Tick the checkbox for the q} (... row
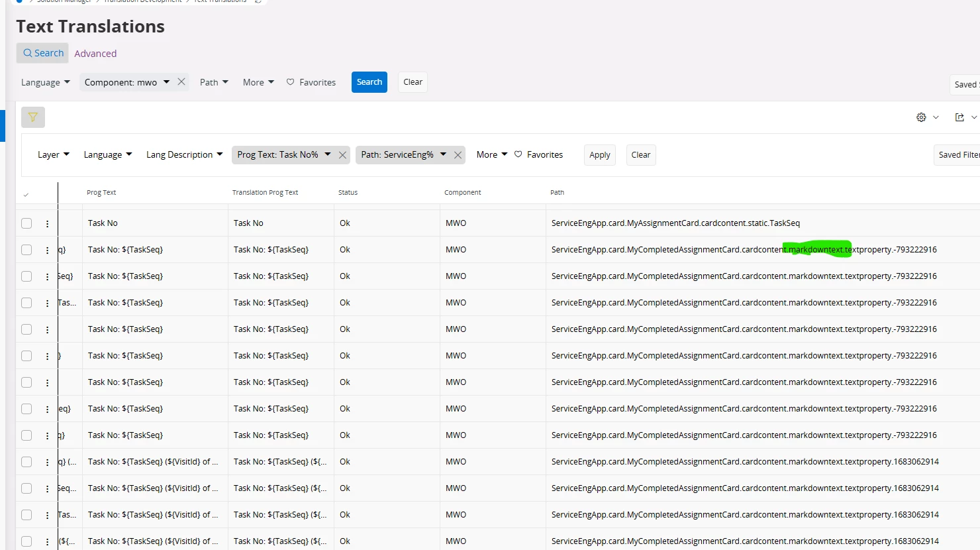The width and height of the screenshot is (980, 550). coord(26,462)
